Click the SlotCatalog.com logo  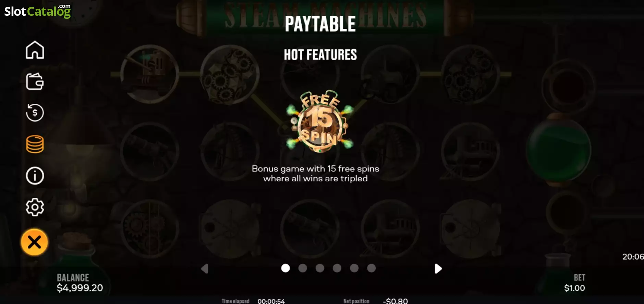[x=38, y=11]
